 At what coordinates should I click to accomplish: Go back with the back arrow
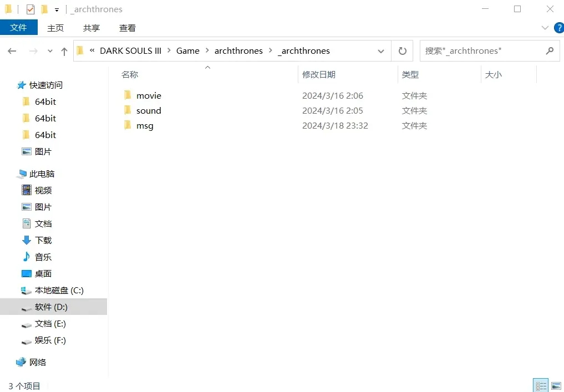tap(12, 51)
